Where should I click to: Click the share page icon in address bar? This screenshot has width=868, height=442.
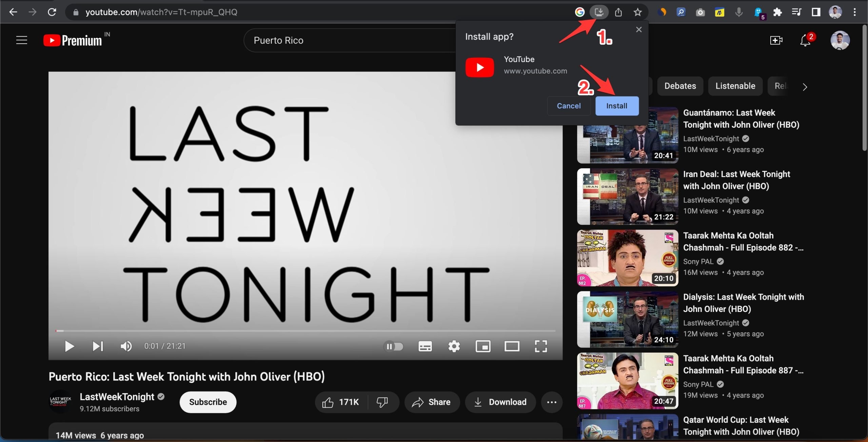pyautogui.click(x=618, y=12)
